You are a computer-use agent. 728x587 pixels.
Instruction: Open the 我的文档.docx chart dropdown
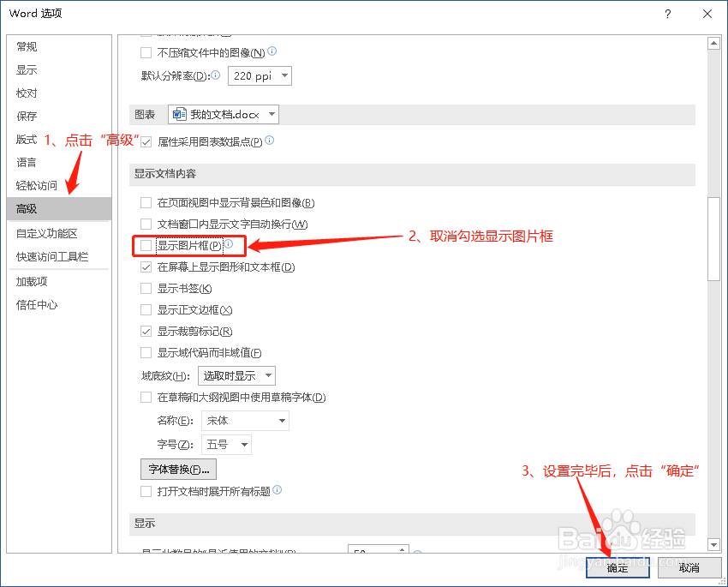pyautogui.click(x=270, y=113)
